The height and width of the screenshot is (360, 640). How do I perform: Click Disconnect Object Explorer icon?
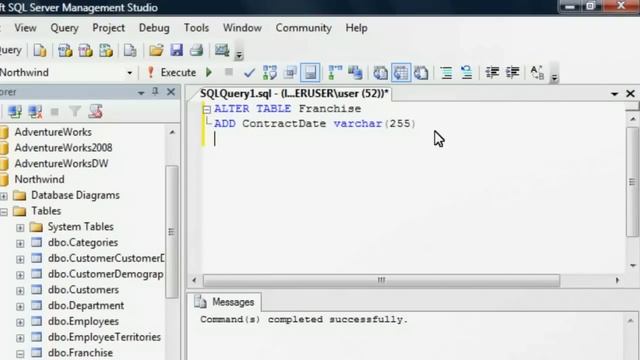tap(35, 111)
